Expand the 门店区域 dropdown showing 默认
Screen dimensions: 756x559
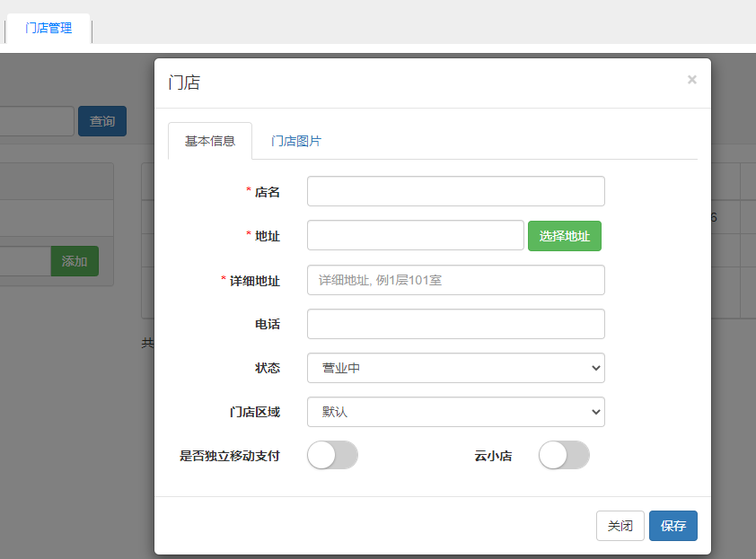455,412
